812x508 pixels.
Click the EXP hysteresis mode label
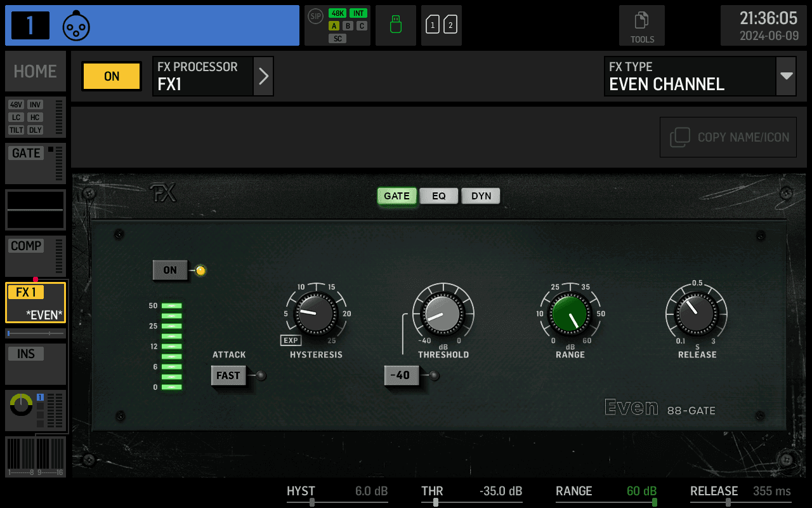[291, 340]
